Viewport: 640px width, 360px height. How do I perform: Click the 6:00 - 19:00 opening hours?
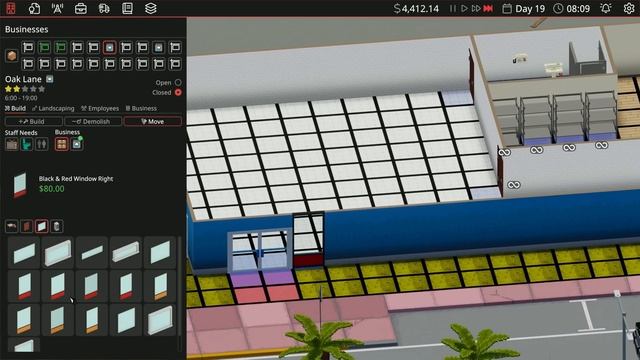(x=21, y=98)
